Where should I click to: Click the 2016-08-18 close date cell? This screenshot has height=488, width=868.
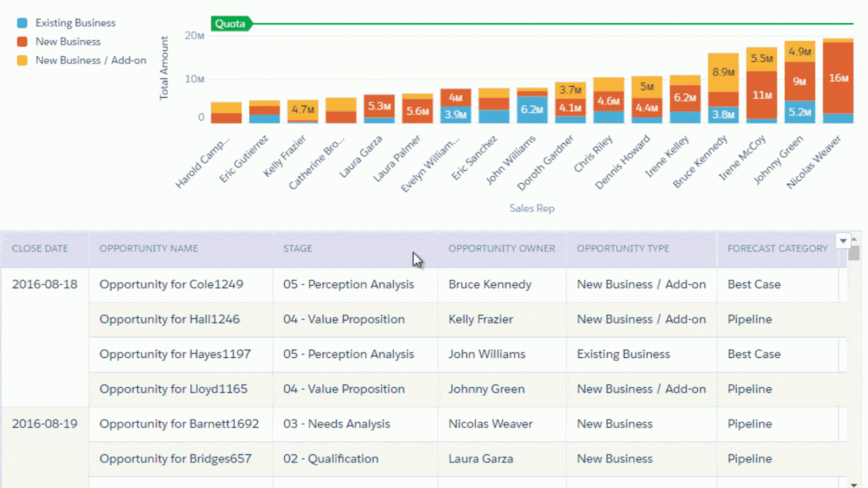(44, 284)
